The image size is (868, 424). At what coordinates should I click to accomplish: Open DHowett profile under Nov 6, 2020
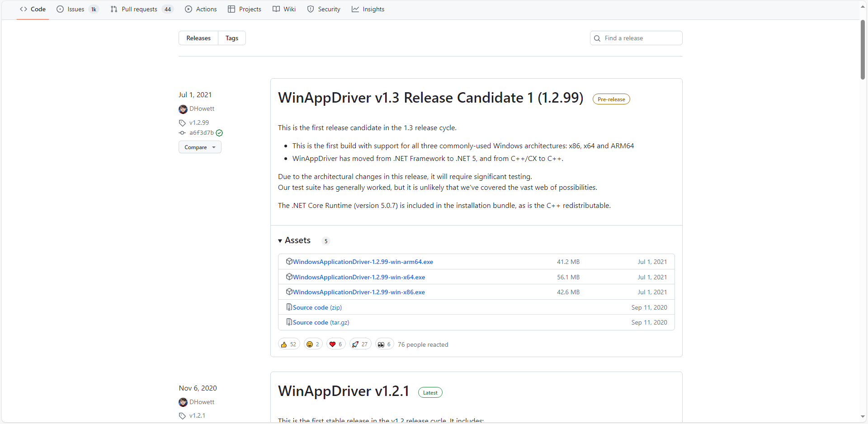pos(202,402)
